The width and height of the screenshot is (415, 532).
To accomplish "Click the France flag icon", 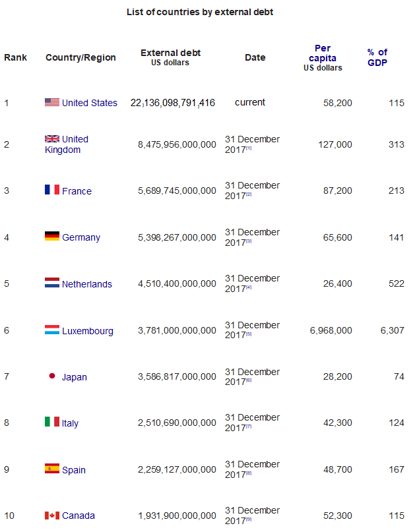I will click(52, 190).
